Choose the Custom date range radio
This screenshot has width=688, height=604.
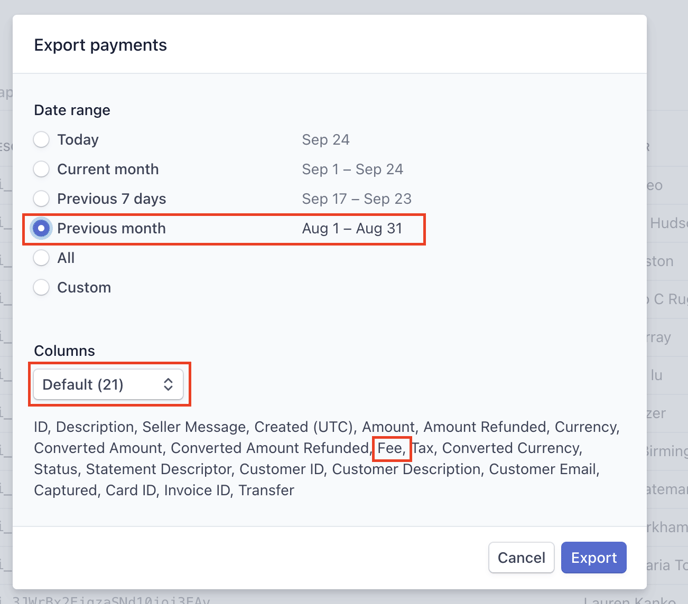41,287
